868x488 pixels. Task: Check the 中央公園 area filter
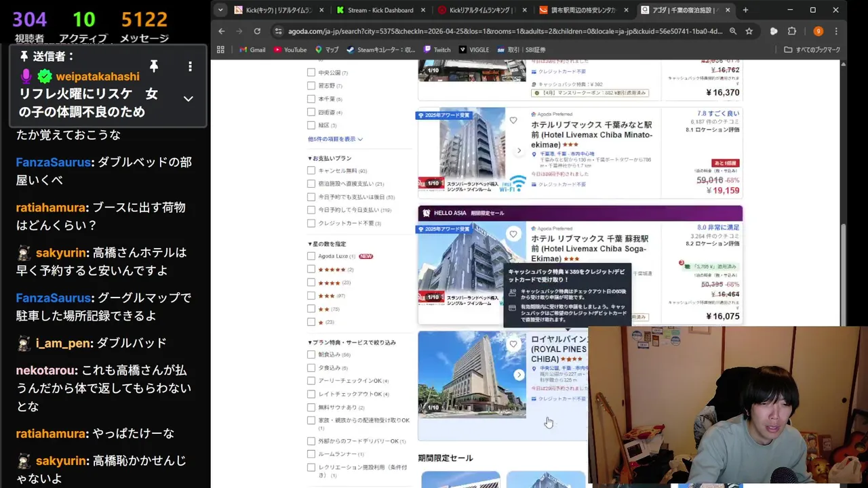pyautogui.click(x=311, y=73)
